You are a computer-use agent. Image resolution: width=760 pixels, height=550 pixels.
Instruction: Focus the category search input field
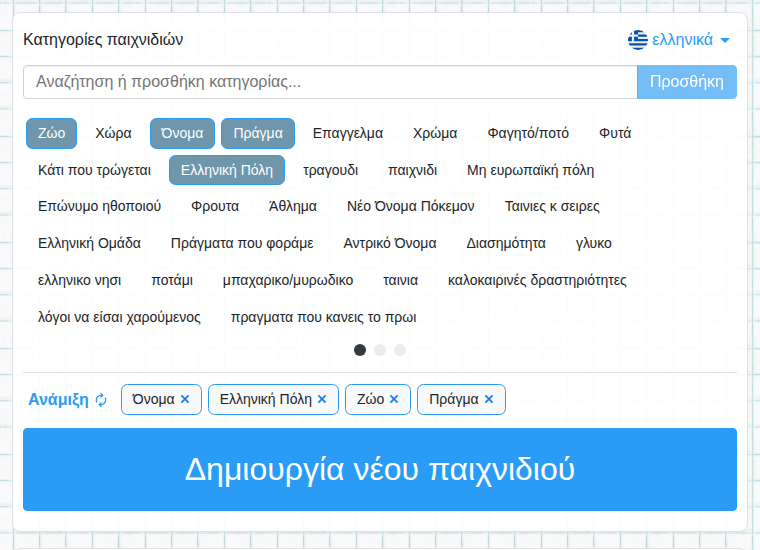330,82
